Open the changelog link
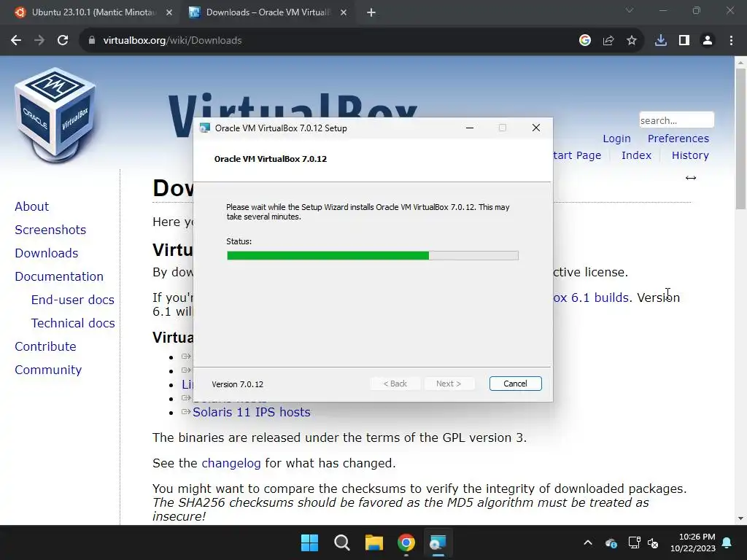The image size is (747, 560). [x=231, y=463]
